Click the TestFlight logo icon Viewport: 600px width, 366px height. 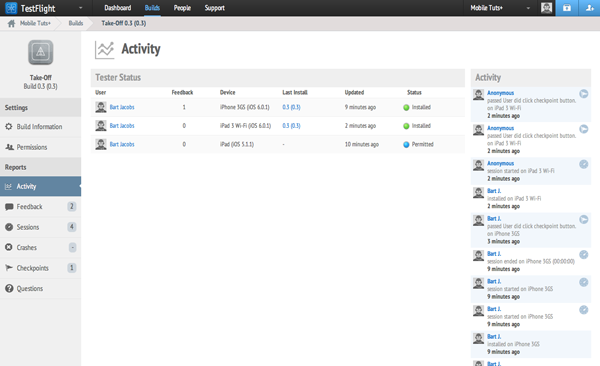click(x=11, y=8)
